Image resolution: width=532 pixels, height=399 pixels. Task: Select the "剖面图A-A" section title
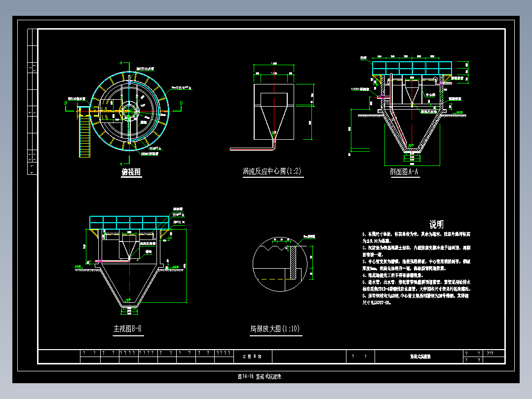click(x=404, y=172)
